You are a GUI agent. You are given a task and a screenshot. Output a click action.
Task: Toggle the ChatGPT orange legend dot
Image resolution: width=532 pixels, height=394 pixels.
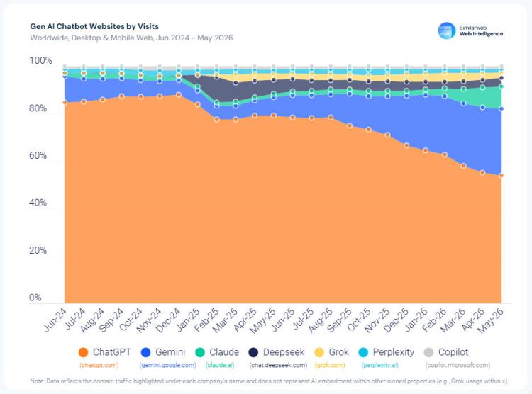point(83,352)
